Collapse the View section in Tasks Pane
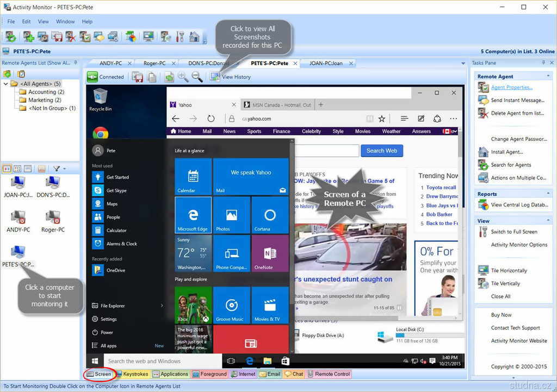557x392 pixels. click(548, 221)
